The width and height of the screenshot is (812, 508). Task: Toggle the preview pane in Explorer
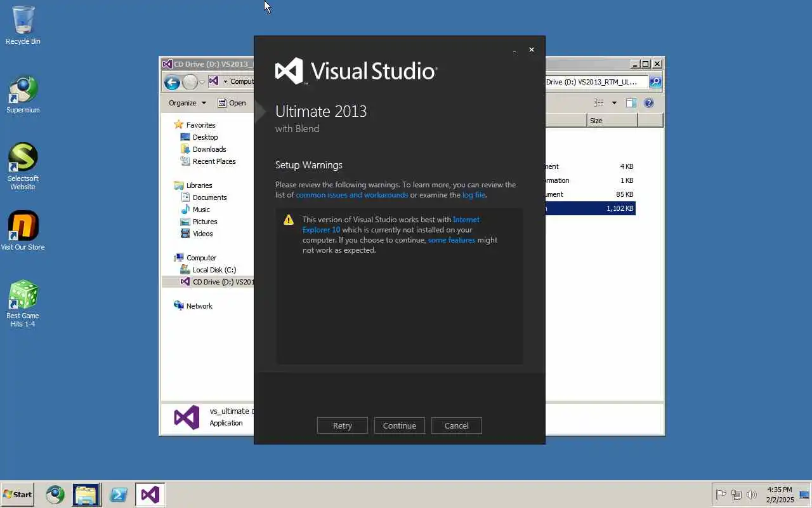(x=631, y=103)
